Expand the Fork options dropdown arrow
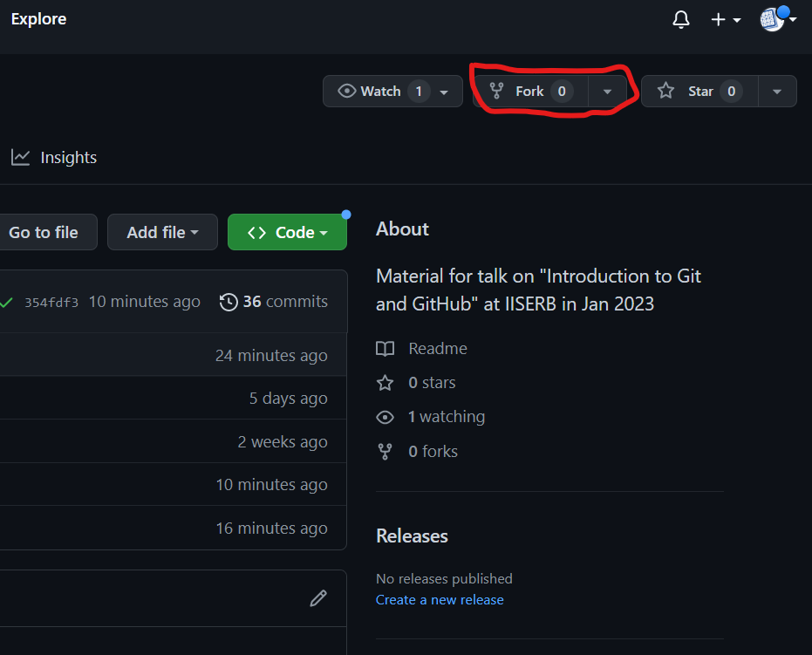This screenshot has height=655, width=812. tap(607, 92)
